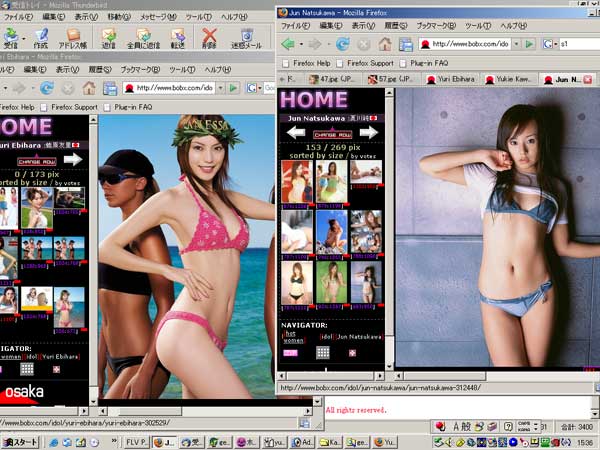Click CHANGE ROW on Jun Natsukawa page
The width and height of the screenshot is (600, 450).
[x=333, y=134]
